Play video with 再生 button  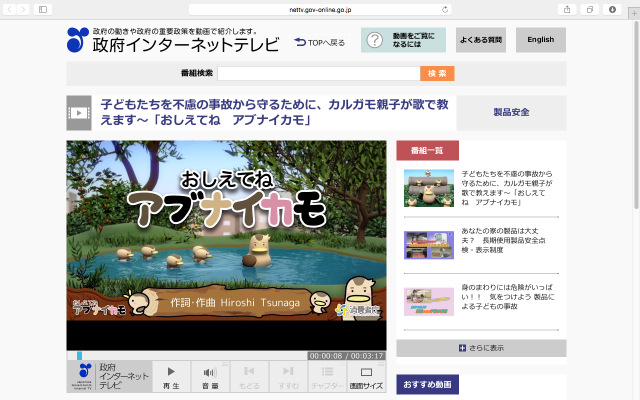click(171, 377)
